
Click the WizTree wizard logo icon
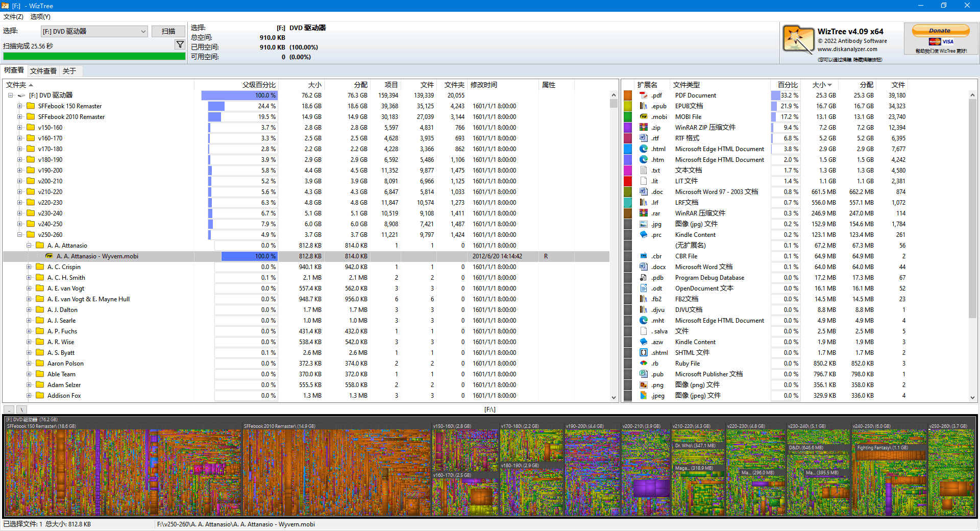pos(798,40)
